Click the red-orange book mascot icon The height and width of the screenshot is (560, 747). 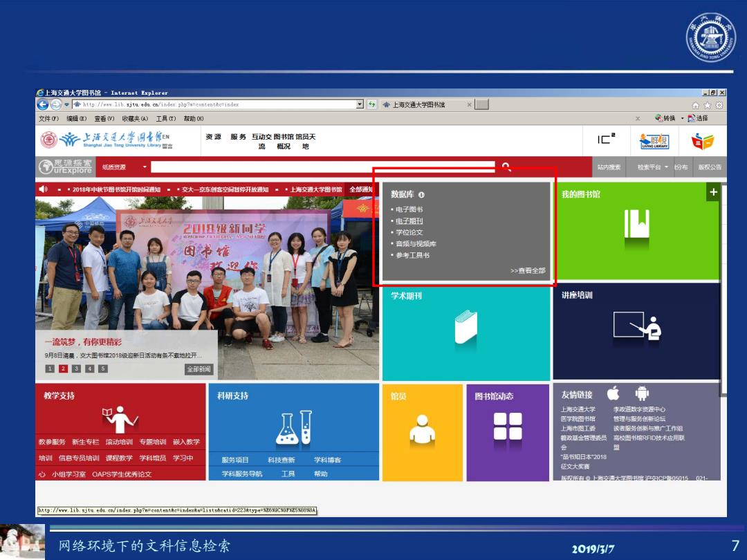point(703,142)
